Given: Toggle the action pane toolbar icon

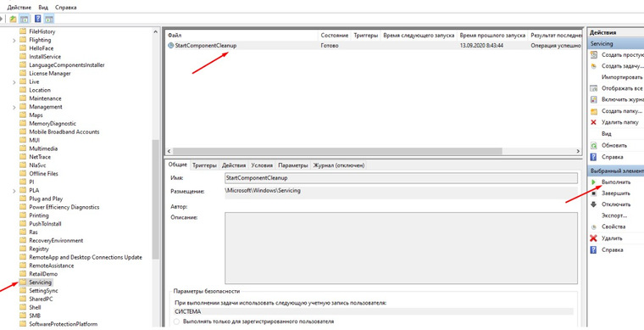Looking at the screenshot, I should pos(49,19).
